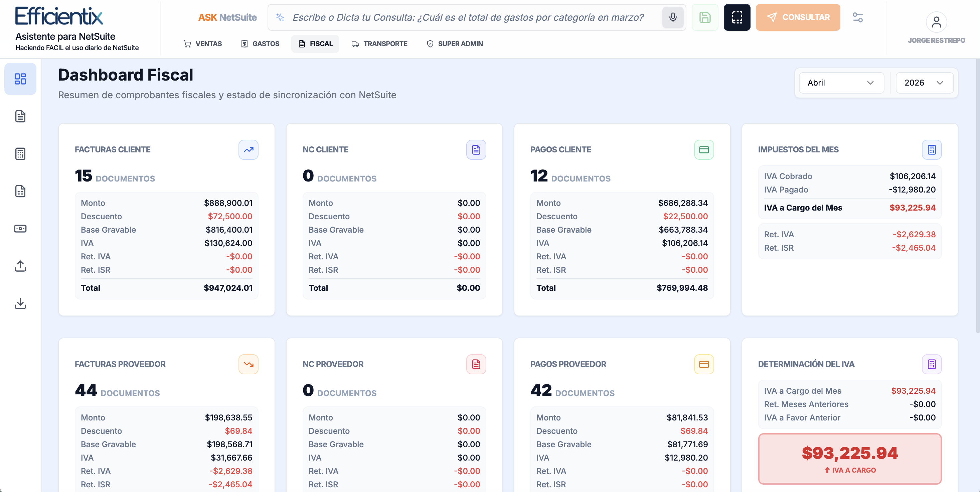Click the JORGE RESTREPO user name
The image size is (980, 492).
(936, 40)
